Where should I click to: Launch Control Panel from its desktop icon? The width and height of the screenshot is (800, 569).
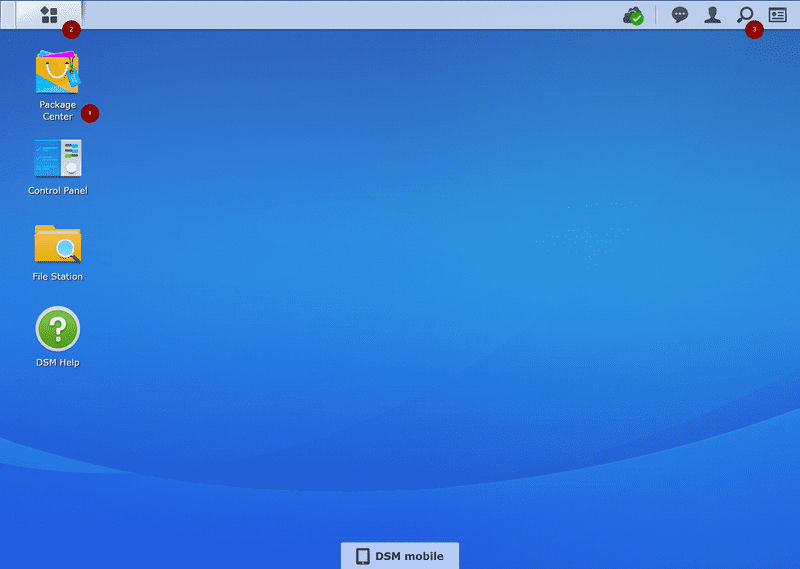coord(57,158)
